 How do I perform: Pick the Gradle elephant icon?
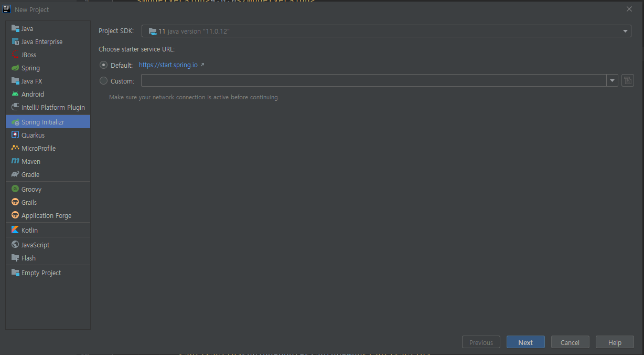(x=15, y=174)
